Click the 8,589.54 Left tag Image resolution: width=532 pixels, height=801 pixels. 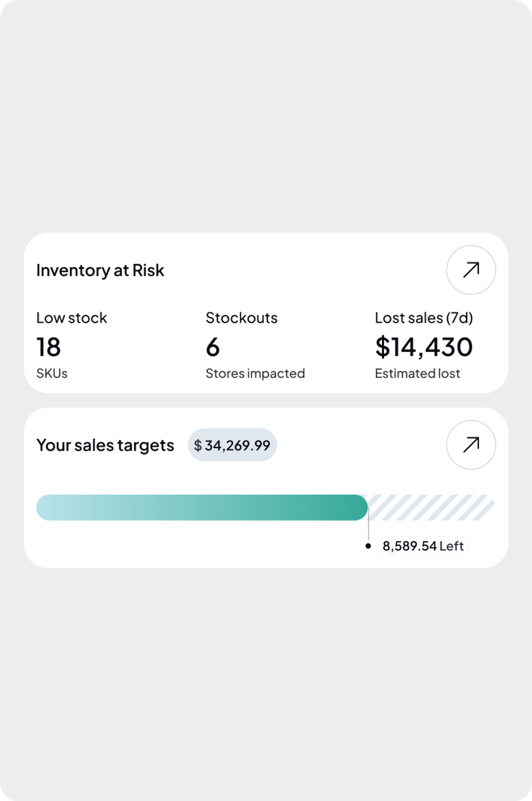coord(423,546)
